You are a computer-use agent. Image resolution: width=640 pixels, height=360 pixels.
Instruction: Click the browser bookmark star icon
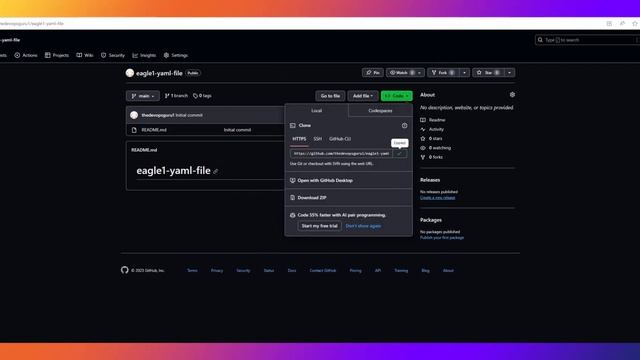click(635, 24)
